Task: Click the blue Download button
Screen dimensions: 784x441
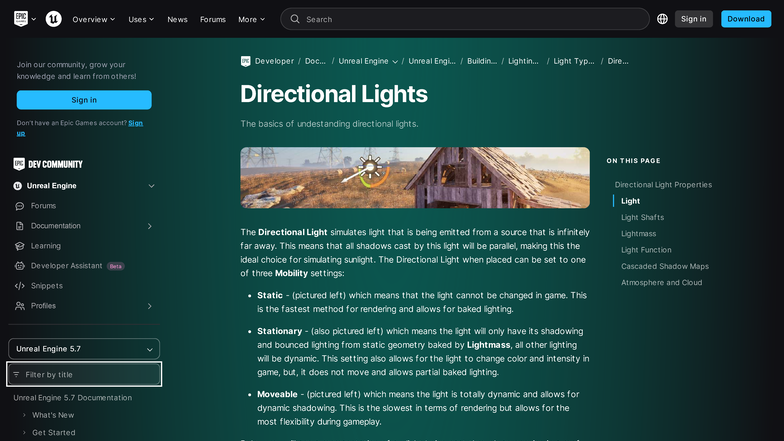Action: coord(746,19)
